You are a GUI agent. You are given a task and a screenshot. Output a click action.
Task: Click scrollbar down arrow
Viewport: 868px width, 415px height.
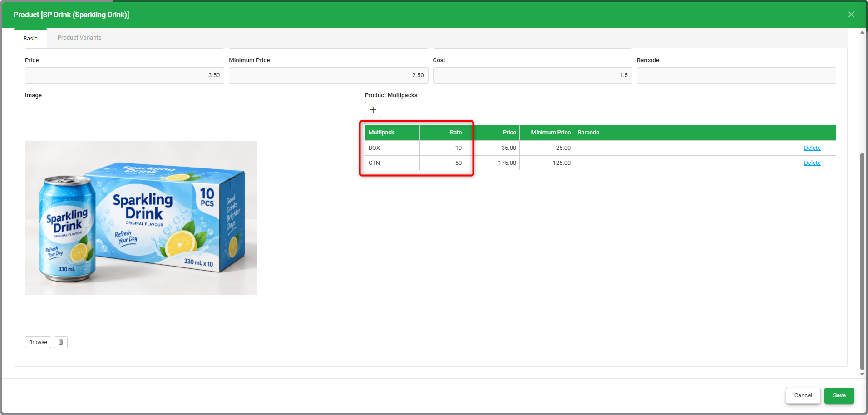coord(862,374)
